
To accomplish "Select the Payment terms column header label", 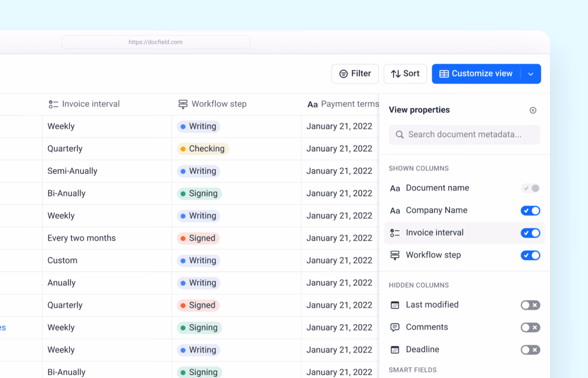I will pyautogui.click(x=350, y=104).
